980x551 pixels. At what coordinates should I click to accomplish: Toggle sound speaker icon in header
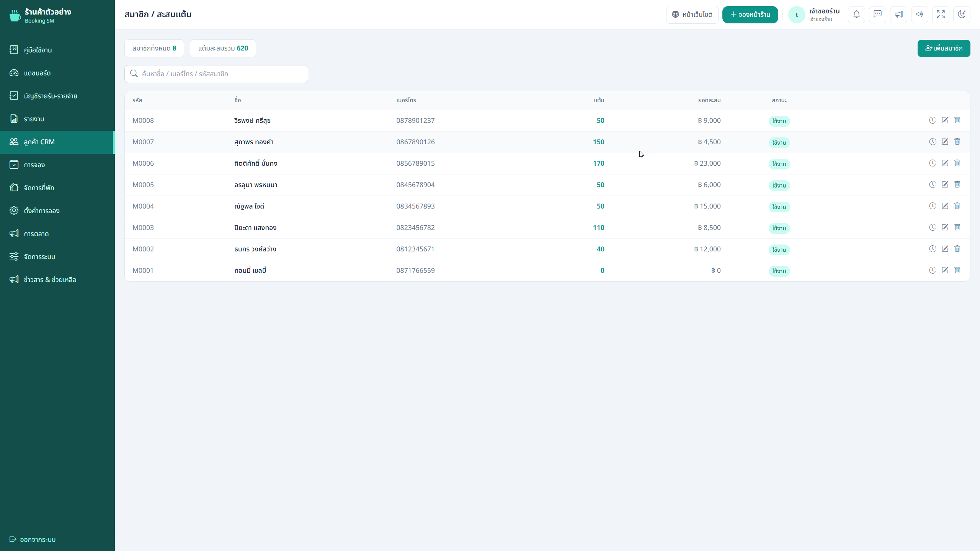click(920, 15)
